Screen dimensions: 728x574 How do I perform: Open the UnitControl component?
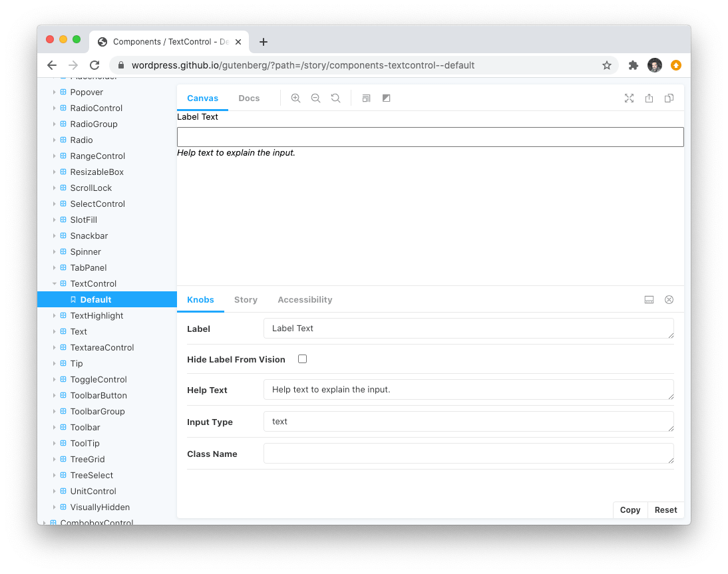pos(93,491)
